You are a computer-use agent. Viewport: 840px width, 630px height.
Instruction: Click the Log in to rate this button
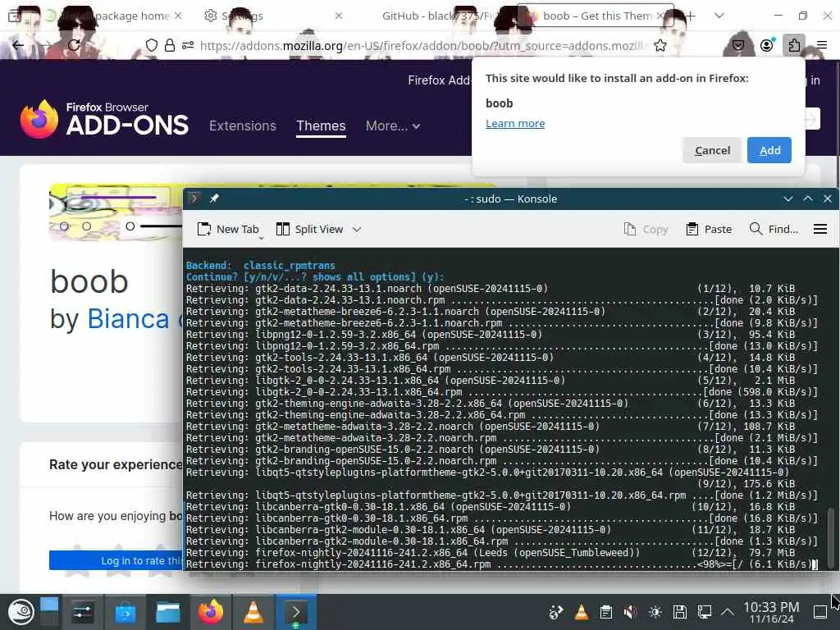[x=116, y=560]
